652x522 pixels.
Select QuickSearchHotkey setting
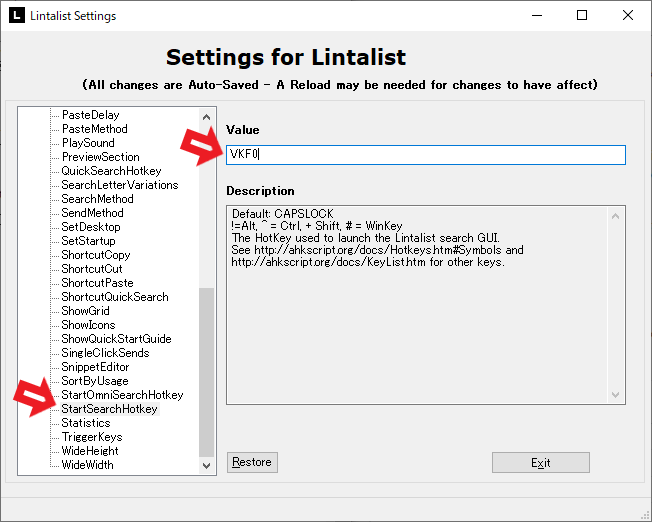click(111, 171)
